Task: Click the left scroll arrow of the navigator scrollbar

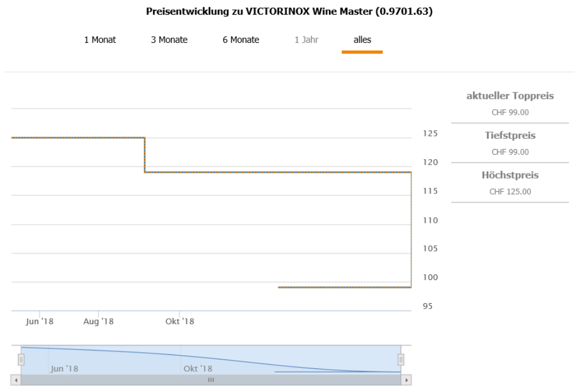Action: (x=17, y=380)
